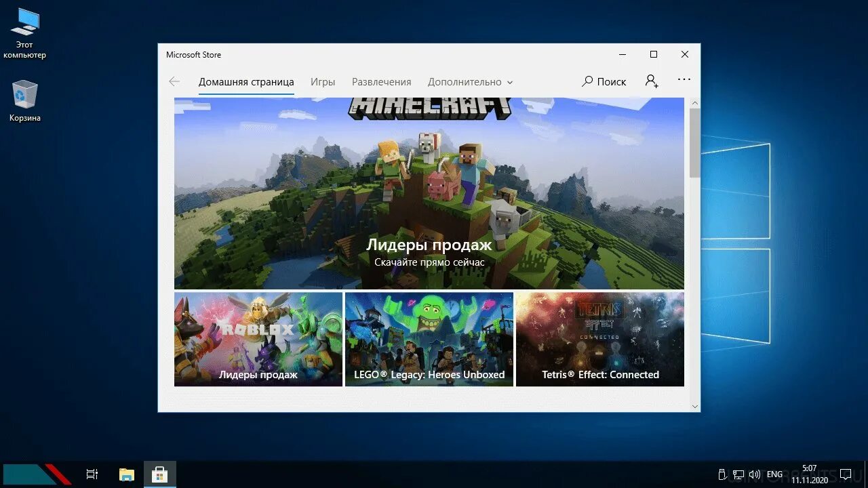Select the Recycle Bin desktop icon
The image size is (868, 488).
tap(25, 101)
